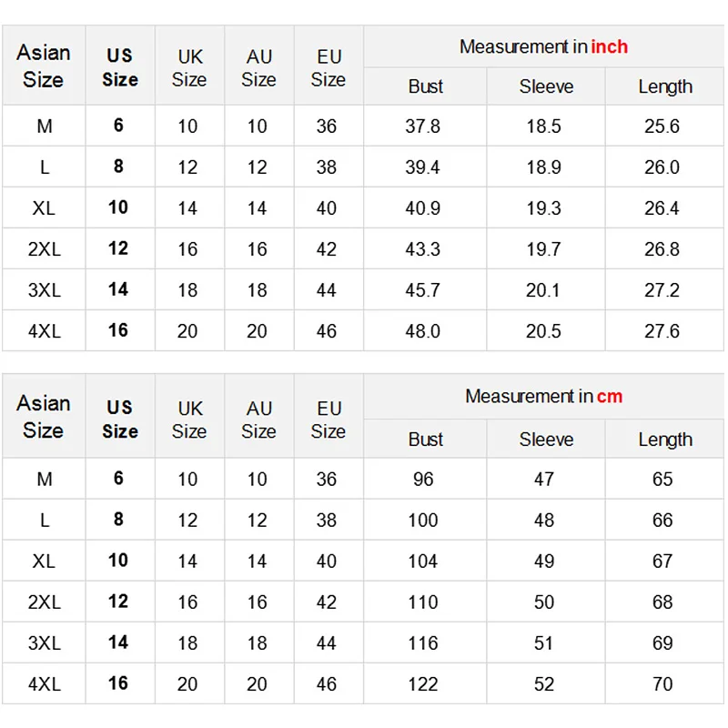Click the 47 sleeve value in the cm table
The height and width of the screenshot is (728, 728).
tap(544, 480)
